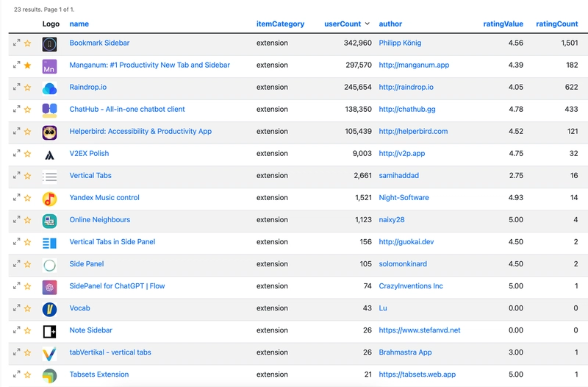Click the Yandex Music control note logo
Image resolution: width=588 pixels, height=387 pixels.
[49, 199]
